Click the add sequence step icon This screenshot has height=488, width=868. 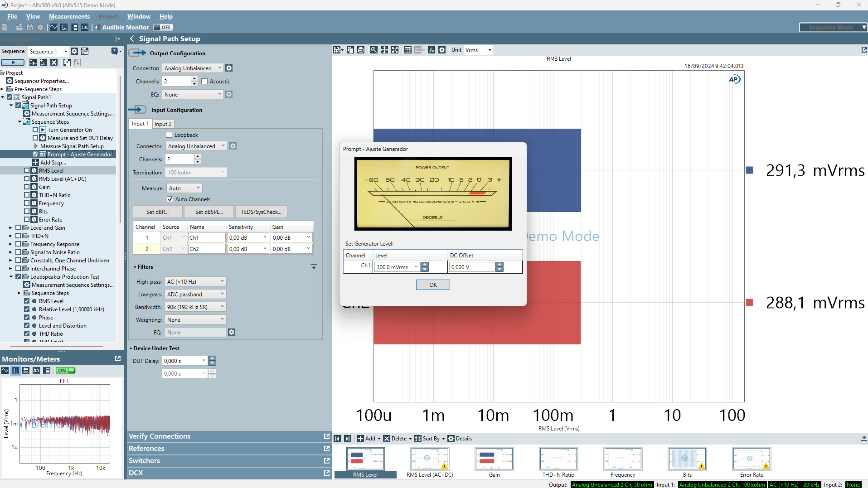[33, 63]
